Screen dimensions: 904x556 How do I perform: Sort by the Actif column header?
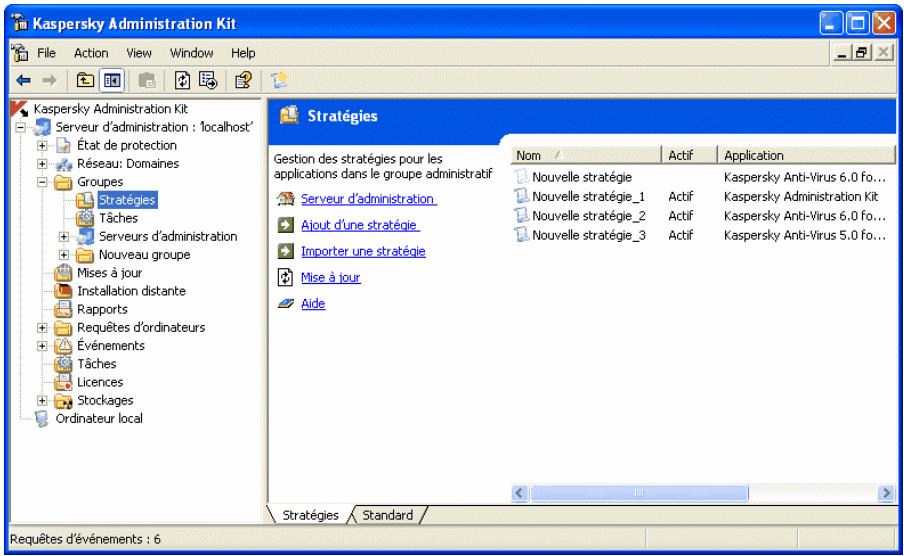point(689,155)
